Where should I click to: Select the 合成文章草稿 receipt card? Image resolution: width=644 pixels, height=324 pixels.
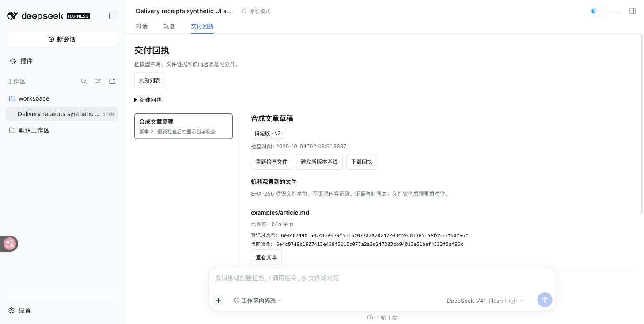click(183, 126)
